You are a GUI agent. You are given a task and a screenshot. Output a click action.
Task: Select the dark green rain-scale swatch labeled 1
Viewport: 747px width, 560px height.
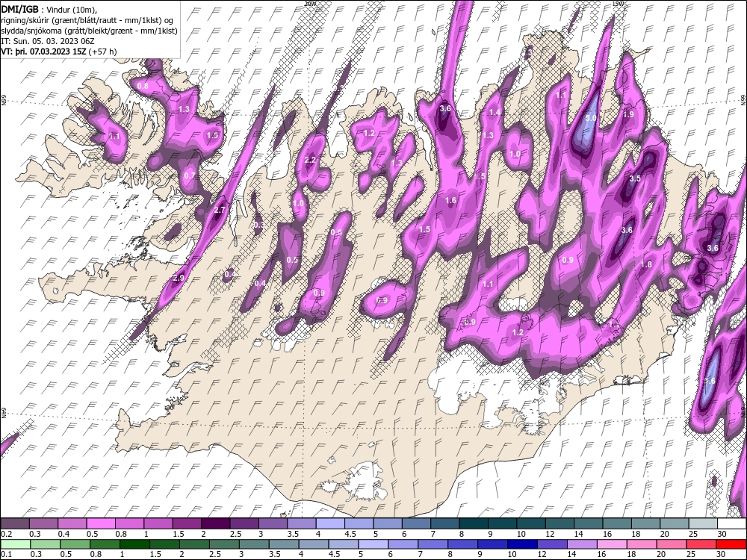(x=134, y=544)
